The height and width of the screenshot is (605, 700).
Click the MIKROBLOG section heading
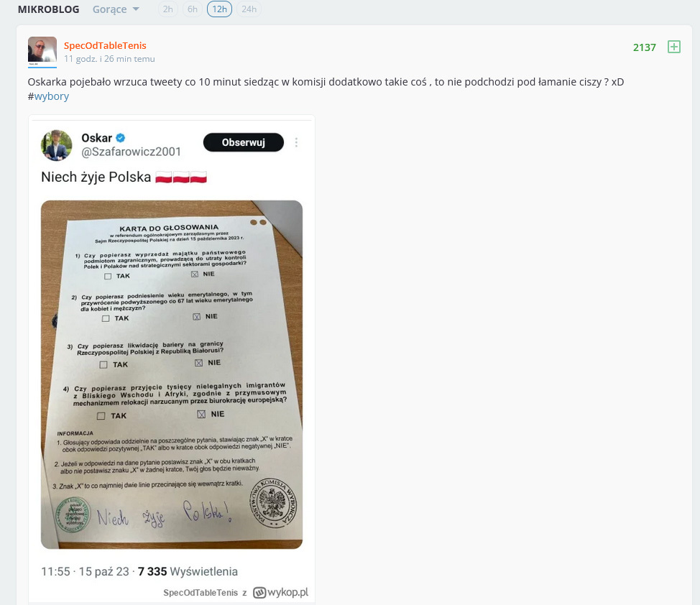tap(49, 9)
